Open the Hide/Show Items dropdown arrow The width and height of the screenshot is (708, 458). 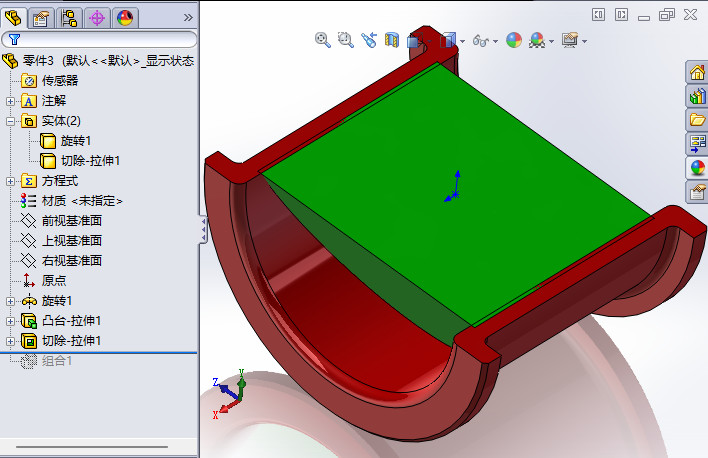tap(495, 41)
